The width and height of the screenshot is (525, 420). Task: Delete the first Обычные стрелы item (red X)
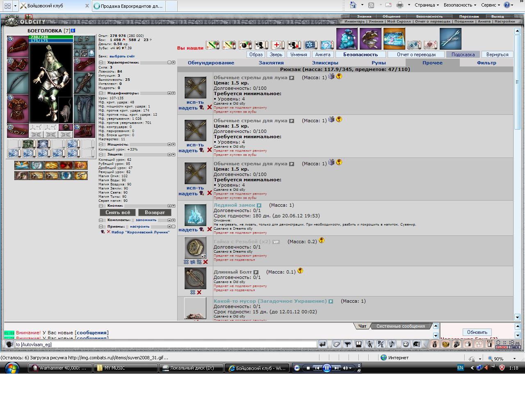(x=209, y=107)
